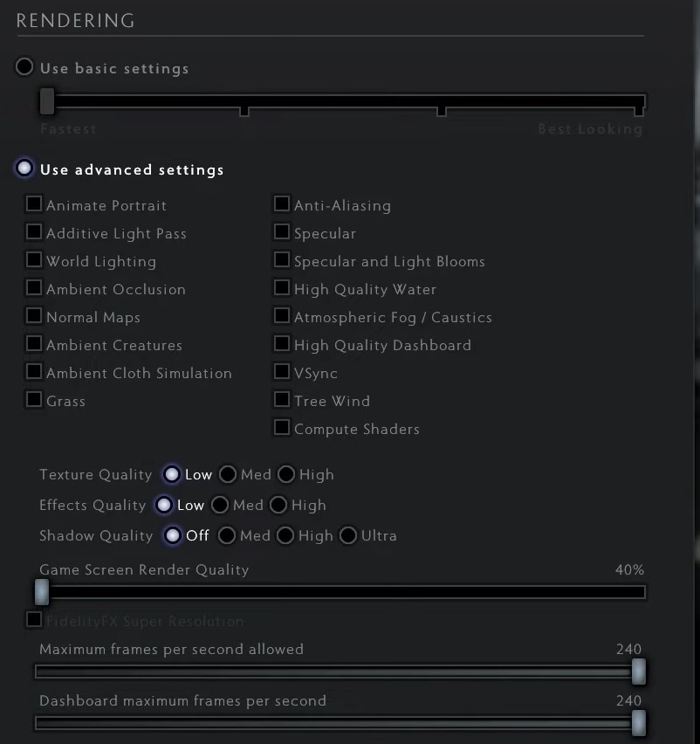The height and width of the screenshot is (744, 700).
Task: Enable the Compute Shaders checkbox
Action: click(282, 427)
